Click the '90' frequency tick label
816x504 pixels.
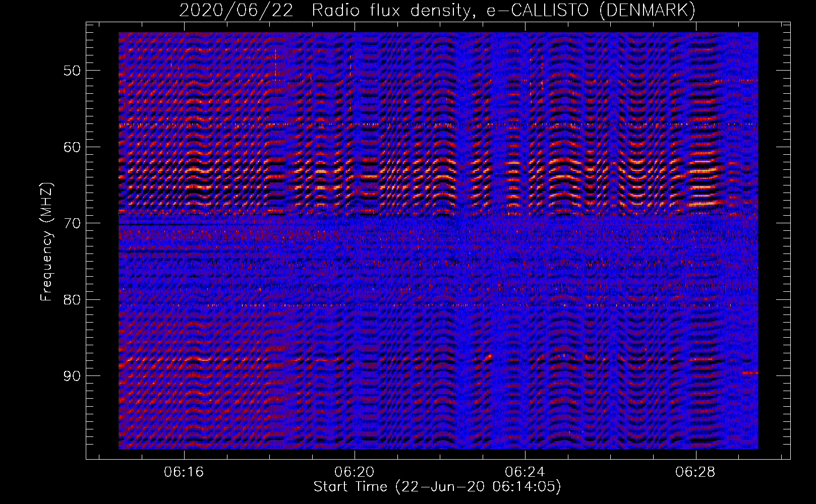[72, 376]
